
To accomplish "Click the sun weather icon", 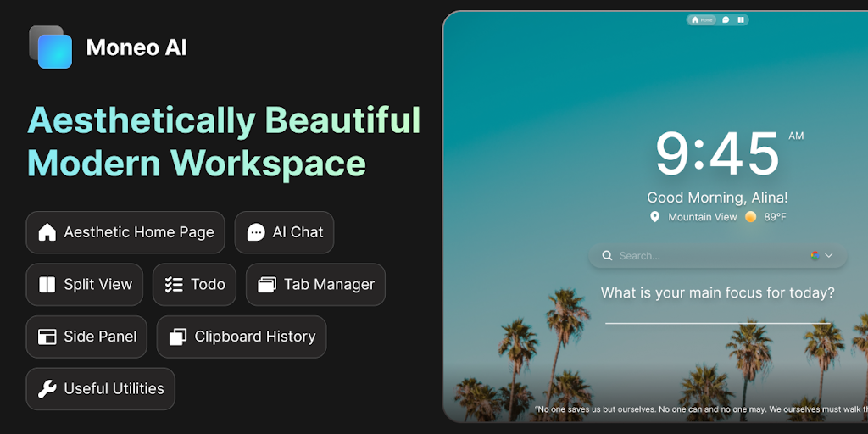I will tap(751, 217).
